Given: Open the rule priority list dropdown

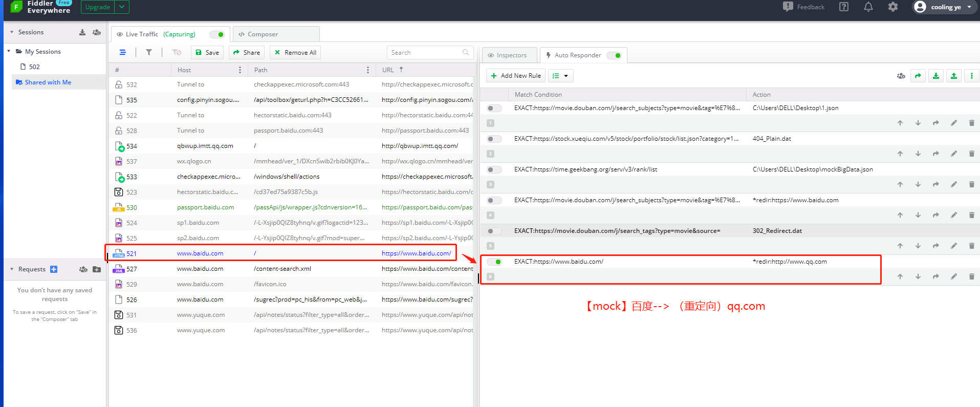Looking at the screenshot, I should (560, 76).
